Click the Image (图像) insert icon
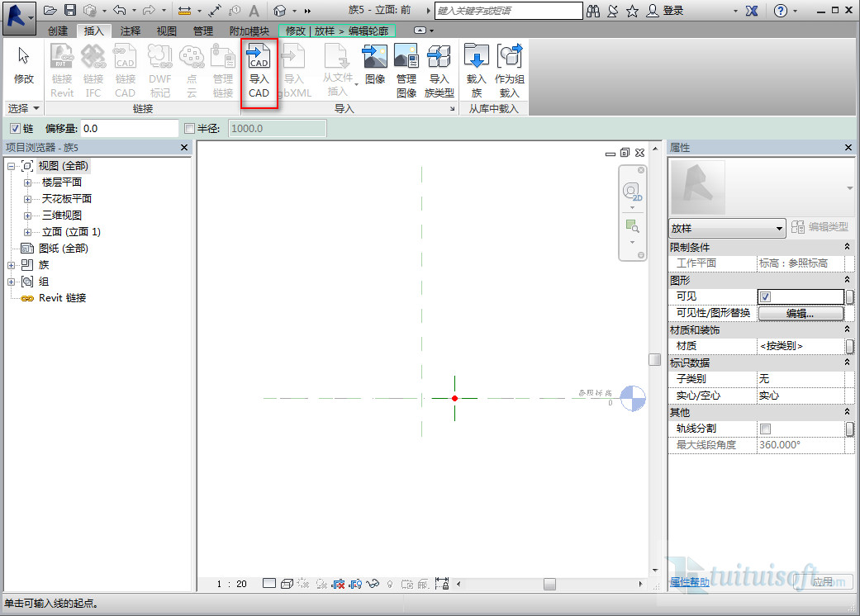Viewport: 860px width, 616px height. coord(375,64)
